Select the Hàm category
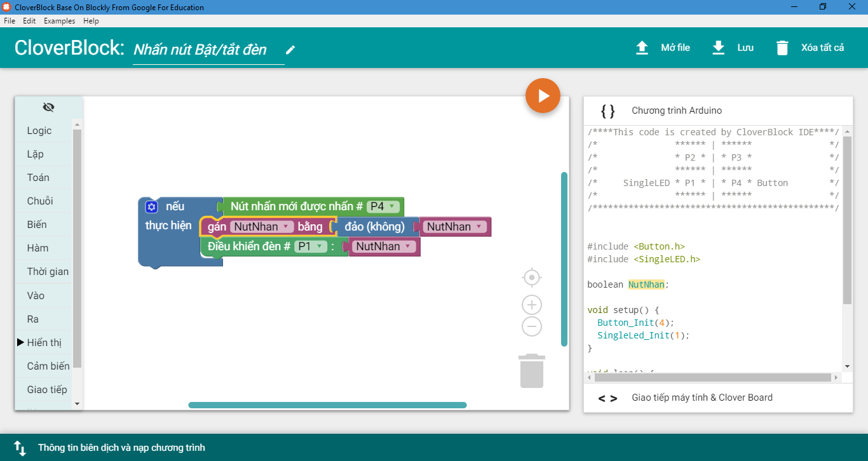The width and height of the screenshot is (868, 461). point(44,248)
